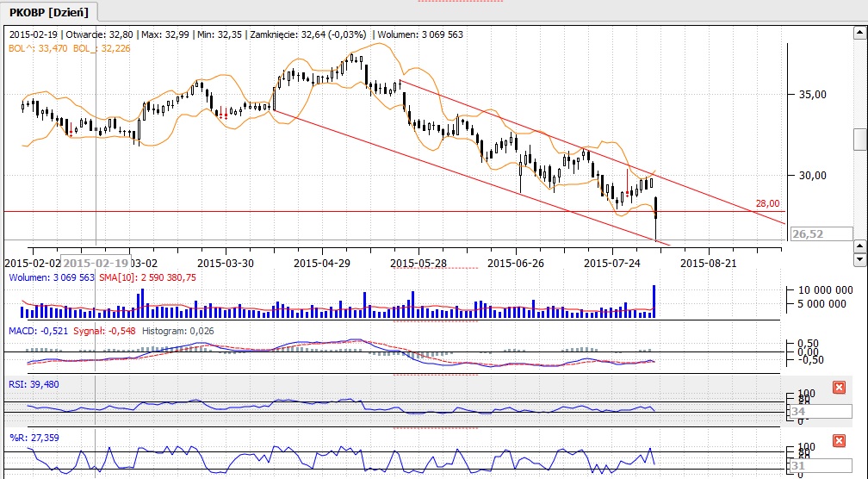Click the tallest volume bar at chart end
Screen dimensions: 868x479
coord(654,302)
